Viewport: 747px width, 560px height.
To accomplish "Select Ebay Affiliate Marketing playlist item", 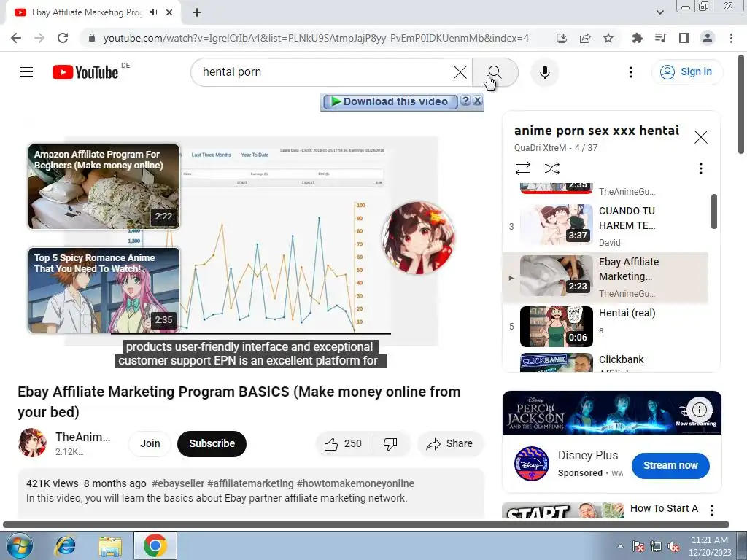I will point(606,278).
